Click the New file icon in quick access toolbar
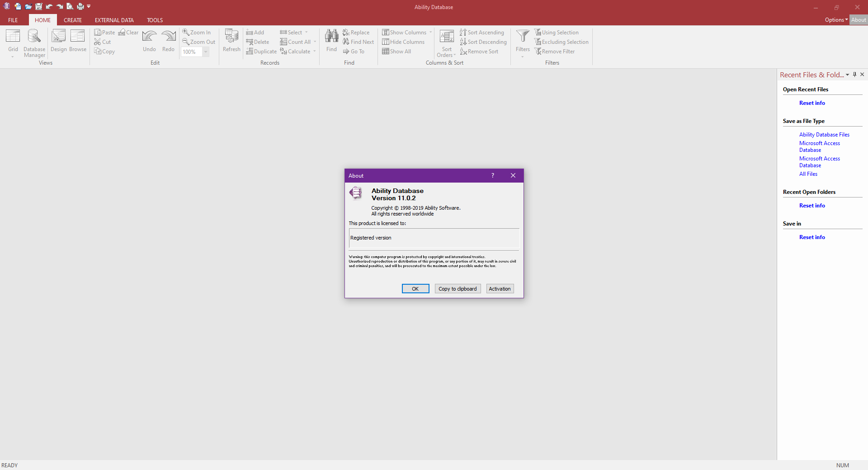The image size is (868, 470). click(x=18, y=6)
